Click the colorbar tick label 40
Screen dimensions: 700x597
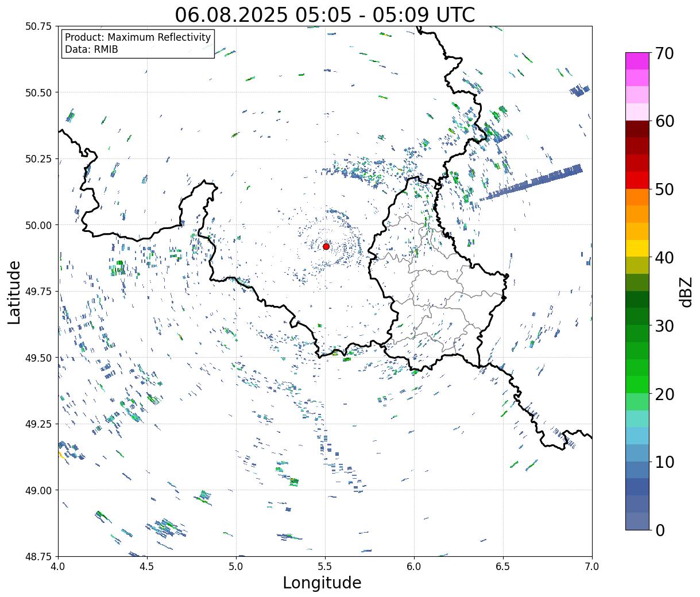point(664,257)
